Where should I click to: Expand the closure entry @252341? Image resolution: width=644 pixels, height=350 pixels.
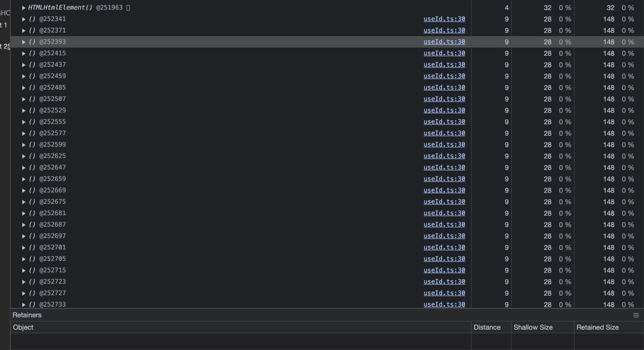(x=23, y=19)
